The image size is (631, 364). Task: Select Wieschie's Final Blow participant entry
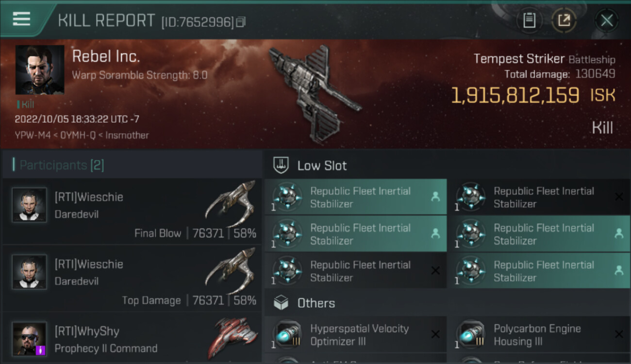click(x=132, y=212)
